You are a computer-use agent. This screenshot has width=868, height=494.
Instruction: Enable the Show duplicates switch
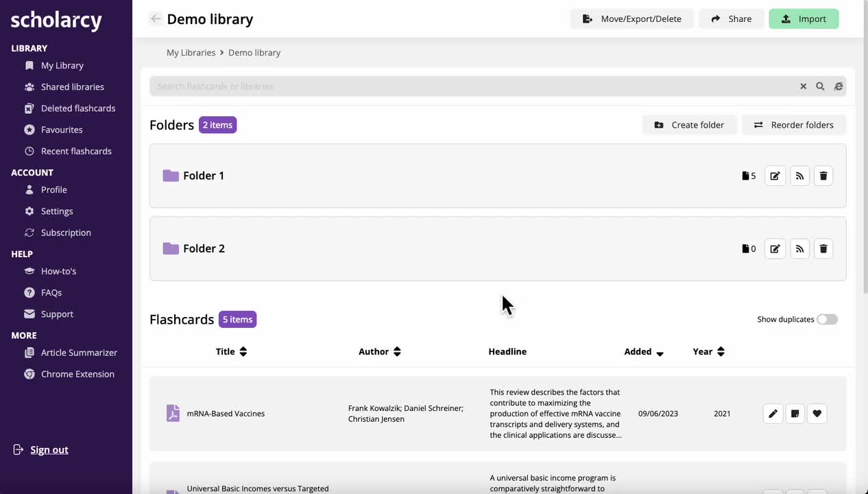click(827, 319)
